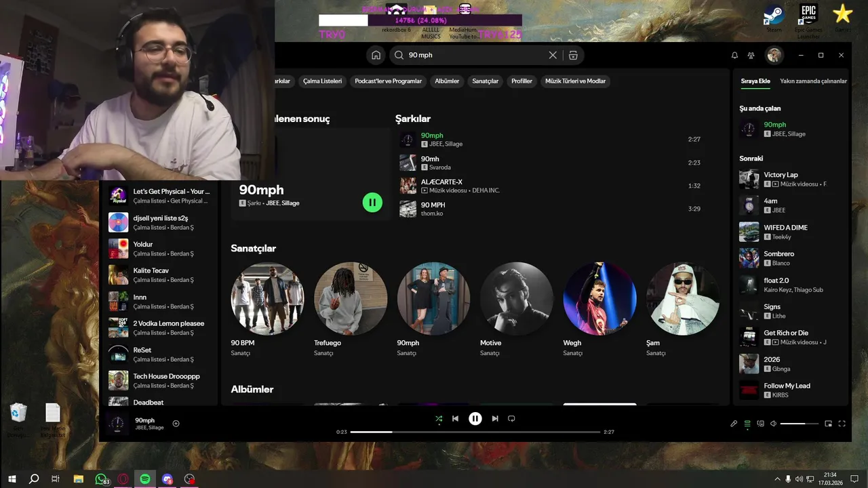
Task: Pause with the green button on top result
Action: [x=372, y=202]
